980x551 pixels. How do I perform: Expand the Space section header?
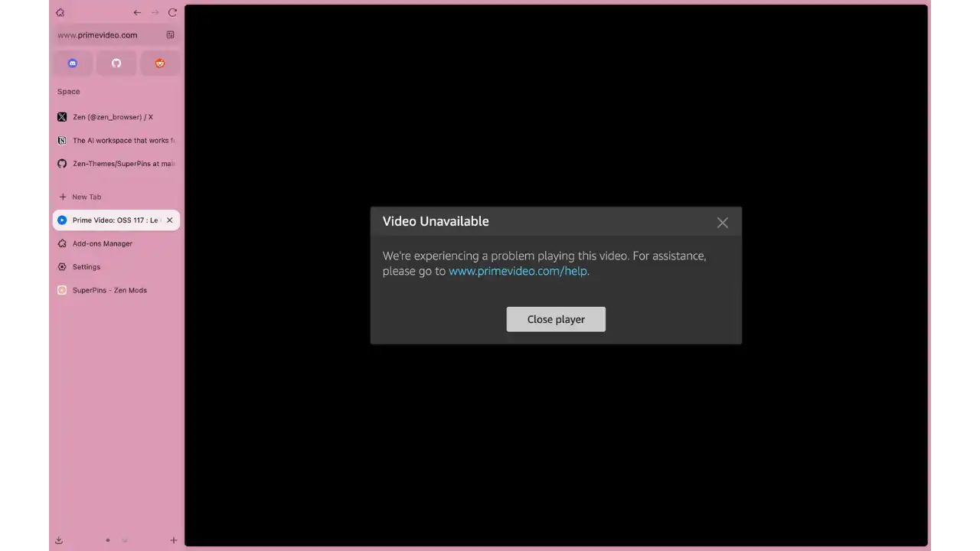[x=68, y=91]
